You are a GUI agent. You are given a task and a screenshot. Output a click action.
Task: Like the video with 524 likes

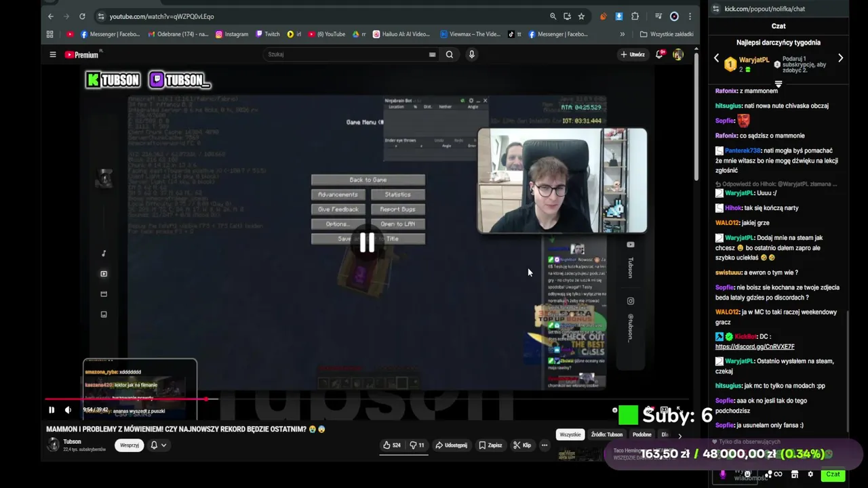click(392, 445)
